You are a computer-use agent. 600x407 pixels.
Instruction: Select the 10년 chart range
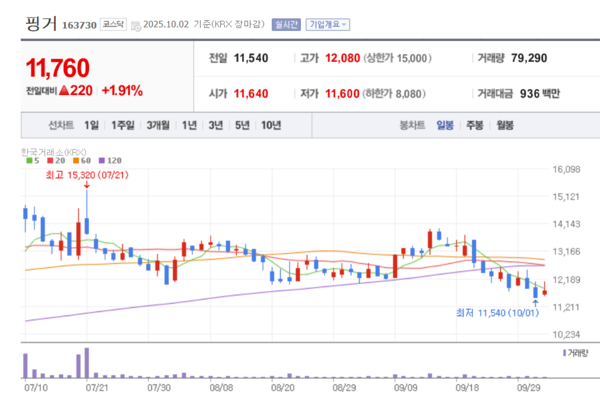click(x=271, y=125)
